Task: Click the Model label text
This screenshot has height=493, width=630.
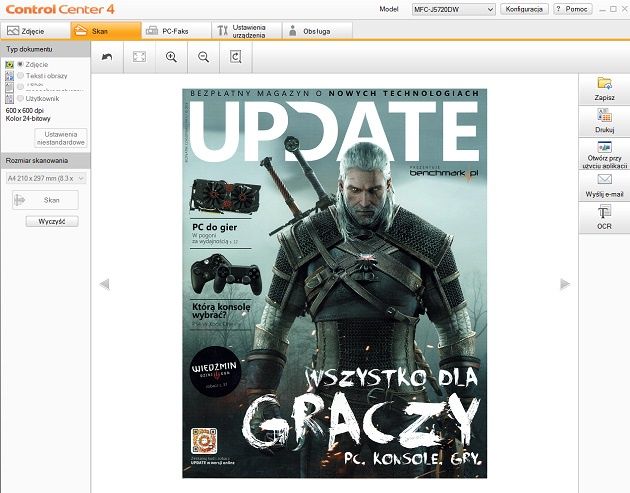Action: pyautogui.click(x=389, y=9)
